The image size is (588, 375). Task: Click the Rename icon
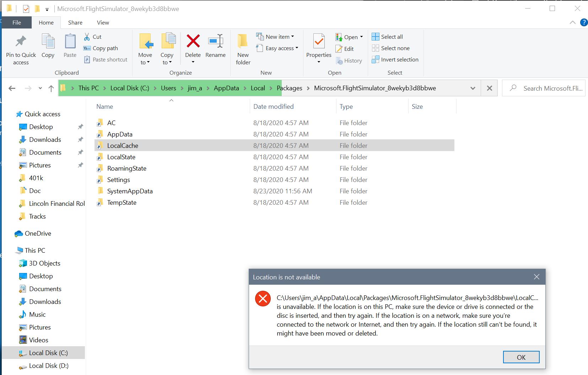[x=216, y=42]
